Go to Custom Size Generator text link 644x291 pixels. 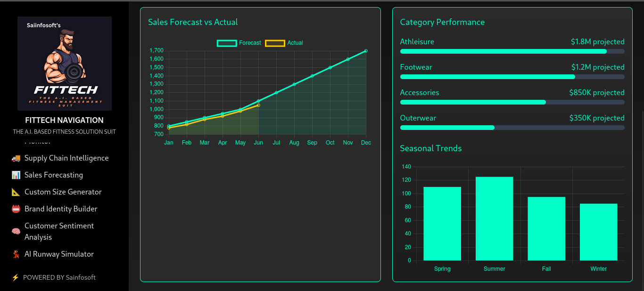[x=63, y=192]
